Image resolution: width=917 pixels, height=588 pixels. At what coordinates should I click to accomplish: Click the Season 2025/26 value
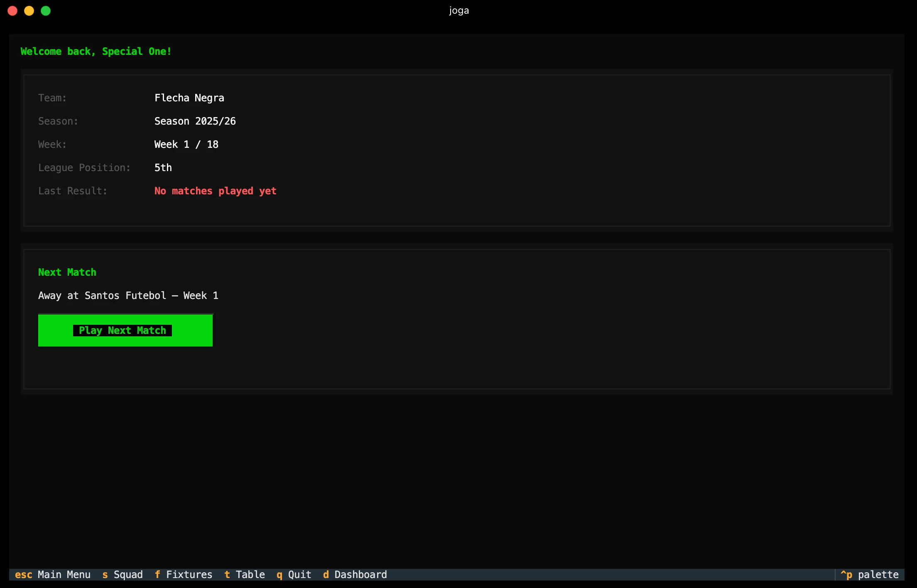(x=195, y=121)
